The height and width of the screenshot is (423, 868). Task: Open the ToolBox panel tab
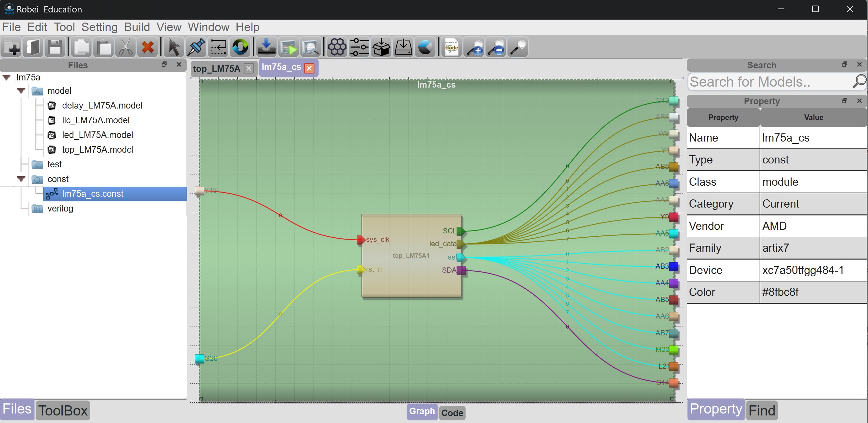[63, 411]
